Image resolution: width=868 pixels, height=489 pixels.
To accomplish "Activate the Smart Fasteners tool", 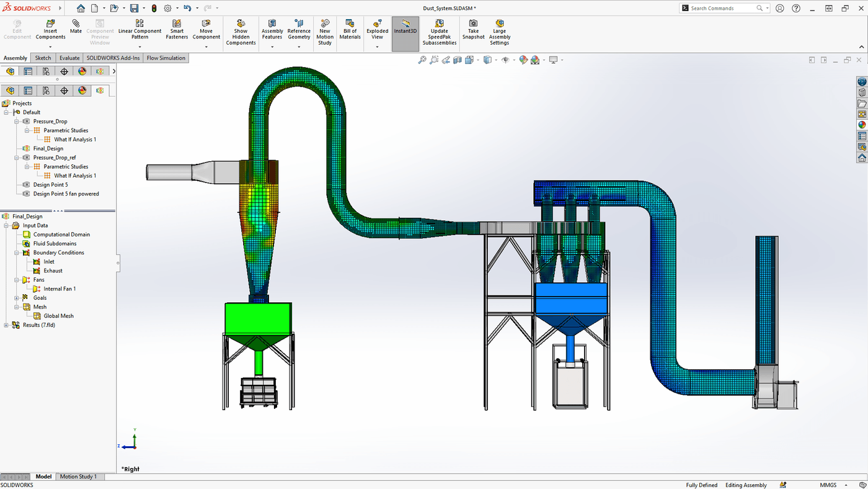I will [x=176, y=29].
